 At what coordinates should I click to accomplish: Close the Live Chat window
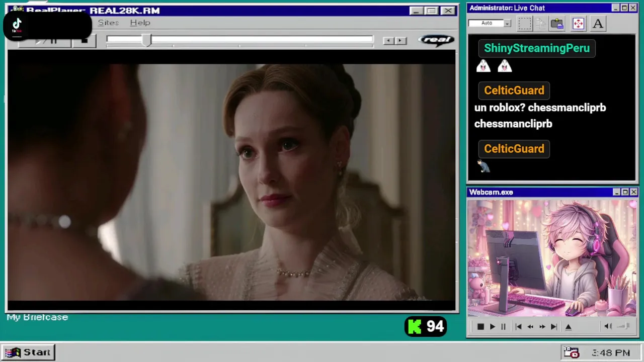[633, 8]
